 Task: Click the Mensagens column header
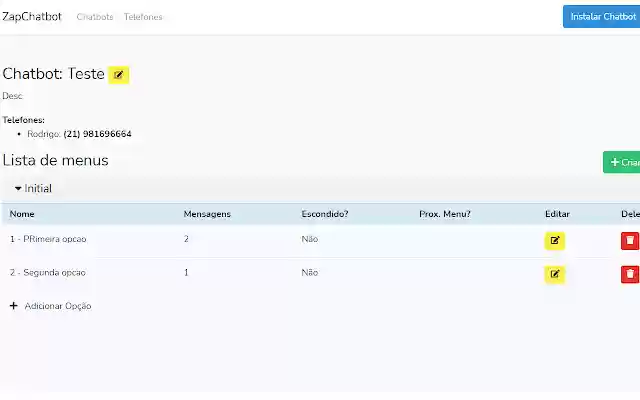[x=207, y=214]
